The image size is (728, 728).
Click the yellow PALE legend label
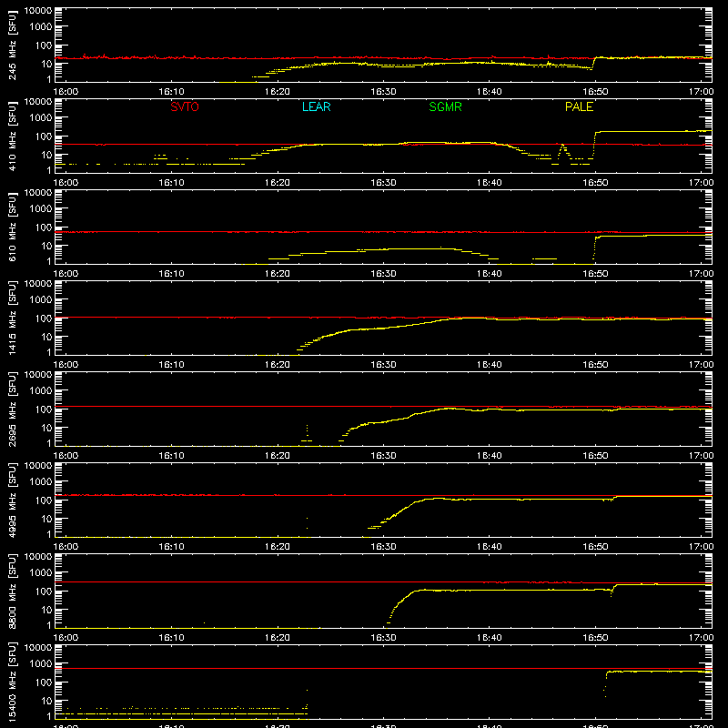(579, 106)
